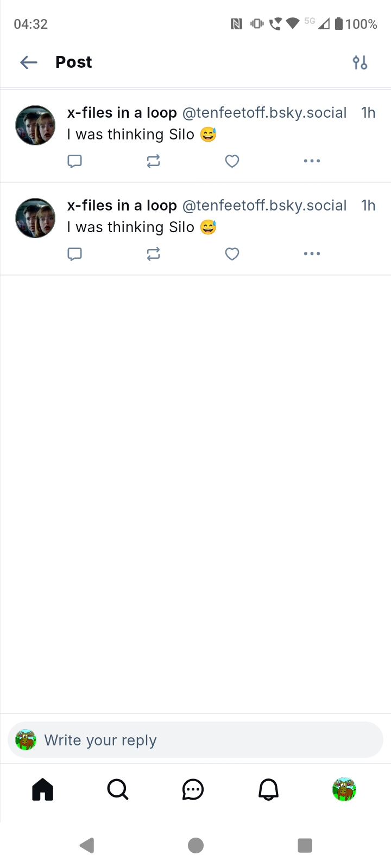Viewport: 391px width, 868px height.
Task: Like the second Silo post
Action: [232, 254]
